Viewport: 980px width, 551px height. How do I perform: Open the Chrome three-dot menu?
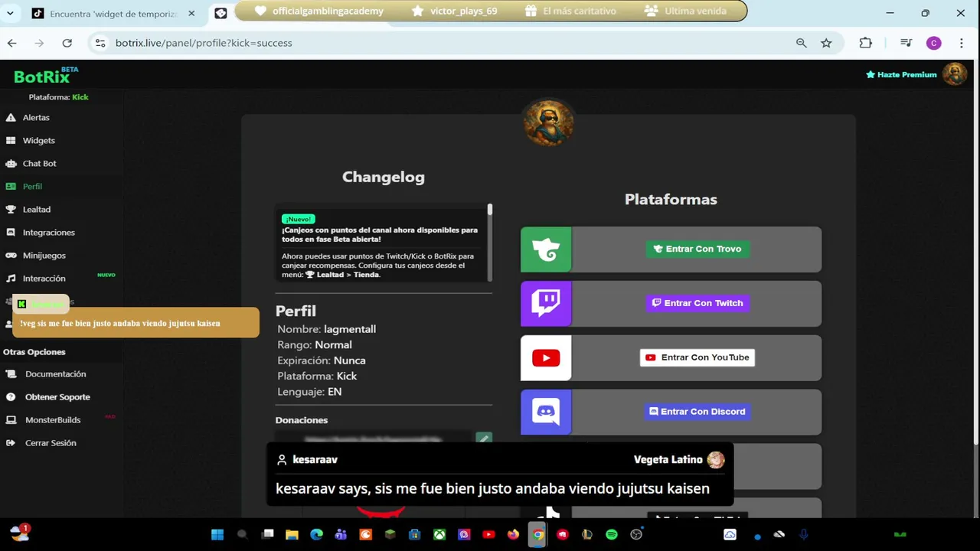[962, 43]
